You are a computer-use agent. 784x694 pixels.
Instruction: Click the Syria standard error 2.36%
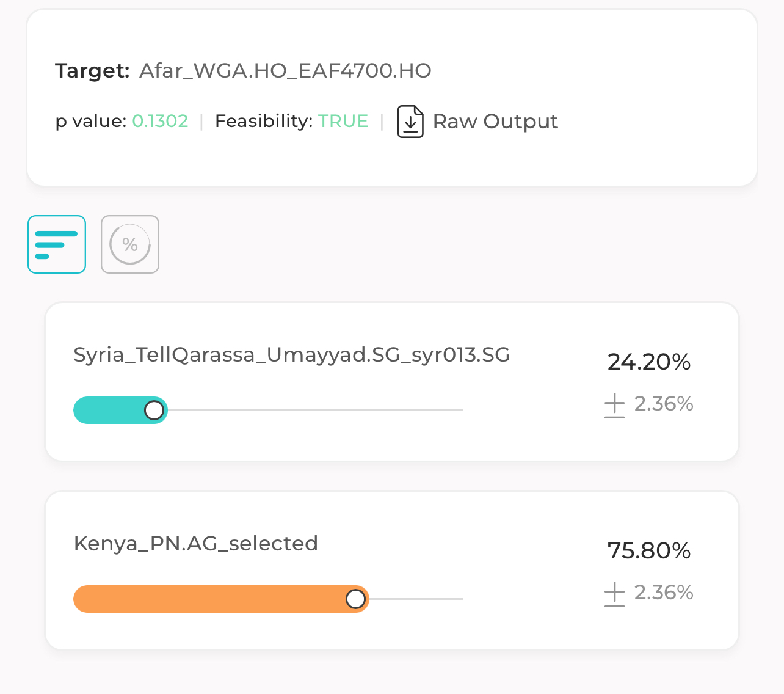tap(664, 404)
